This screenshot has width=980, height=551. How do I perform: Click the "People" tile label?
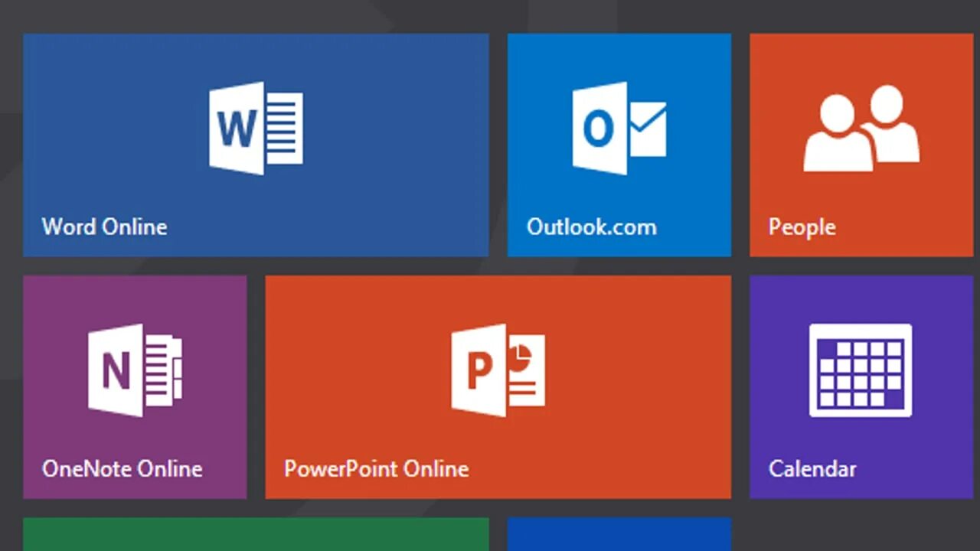(802, 228)
